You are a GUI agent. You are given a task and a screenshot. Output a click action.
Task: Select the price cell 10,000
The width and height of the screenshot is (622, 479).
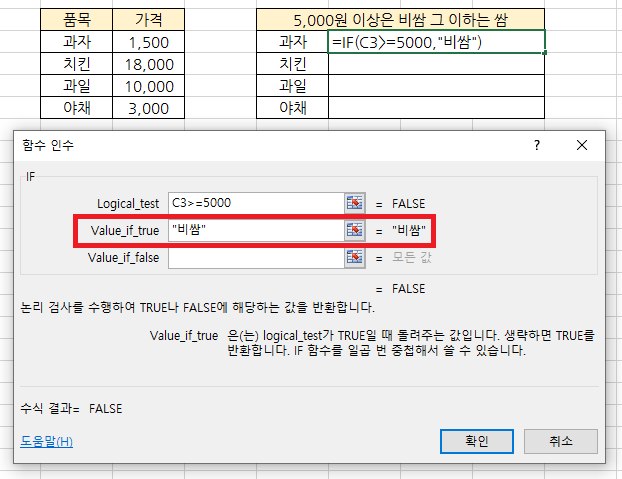(x=148, y=86)
